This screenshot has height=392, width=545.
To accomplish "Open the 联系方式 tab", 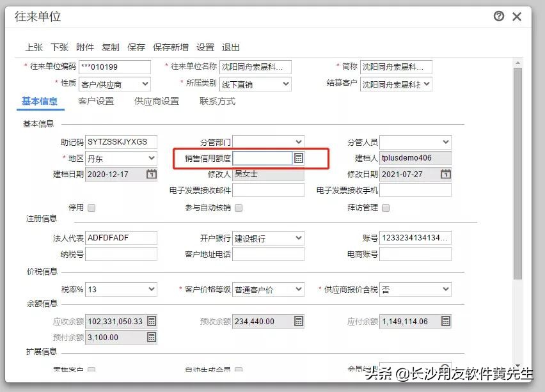I will click(x=217, y=101).
